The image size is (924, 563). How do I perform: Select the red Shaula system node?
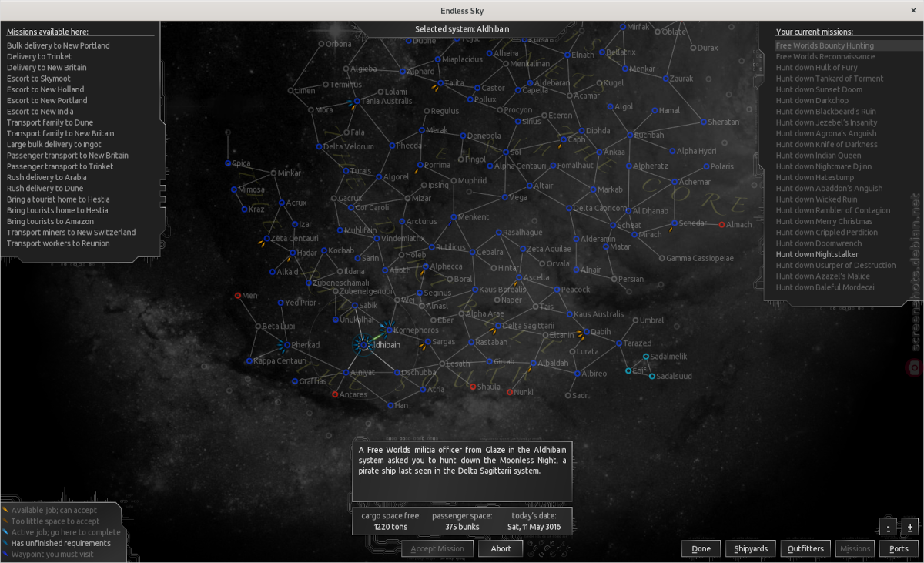tap(474, 387)
